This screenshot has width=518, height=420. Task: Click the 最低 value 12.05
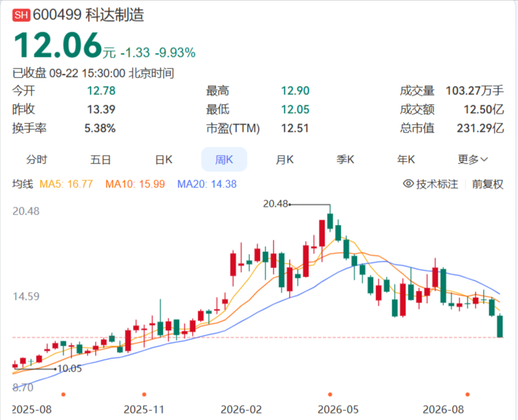296,109
